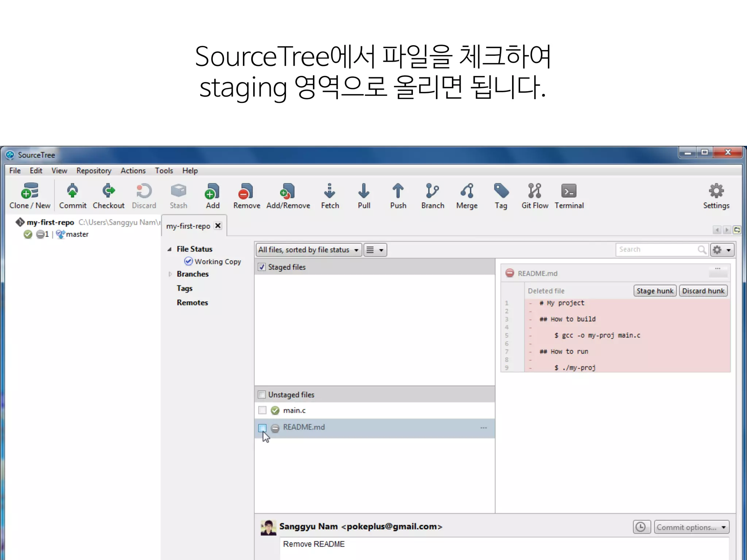This screenshot has height=560, width=747.
Task: Click the green clean status icon under bookmark
Action: coord(28,234)
